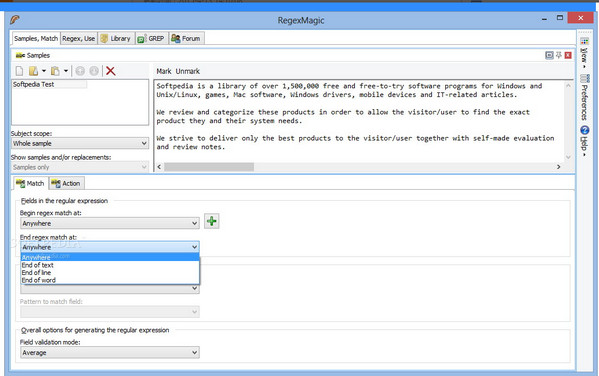Click the Samples panel restore icon

549,55
